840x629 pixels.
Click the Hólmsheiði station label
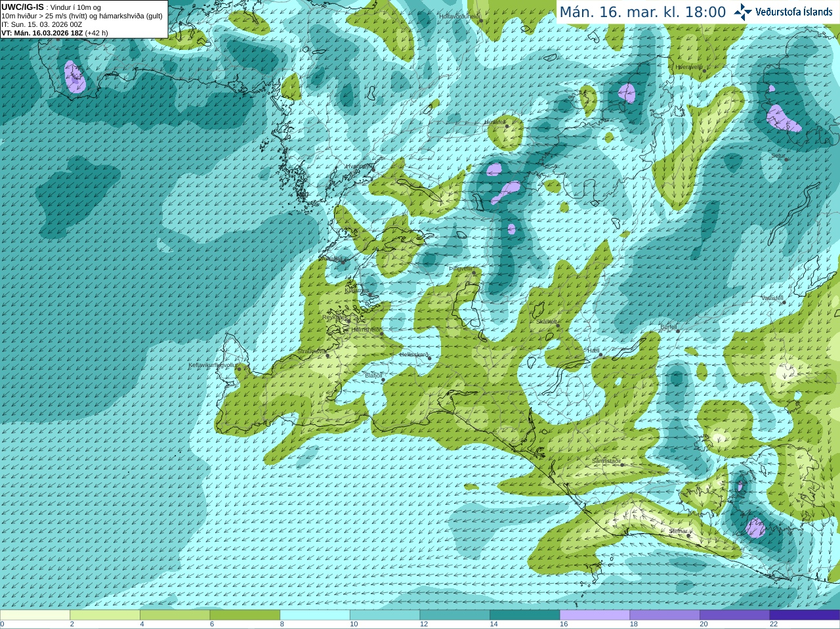tap(366, 330)
